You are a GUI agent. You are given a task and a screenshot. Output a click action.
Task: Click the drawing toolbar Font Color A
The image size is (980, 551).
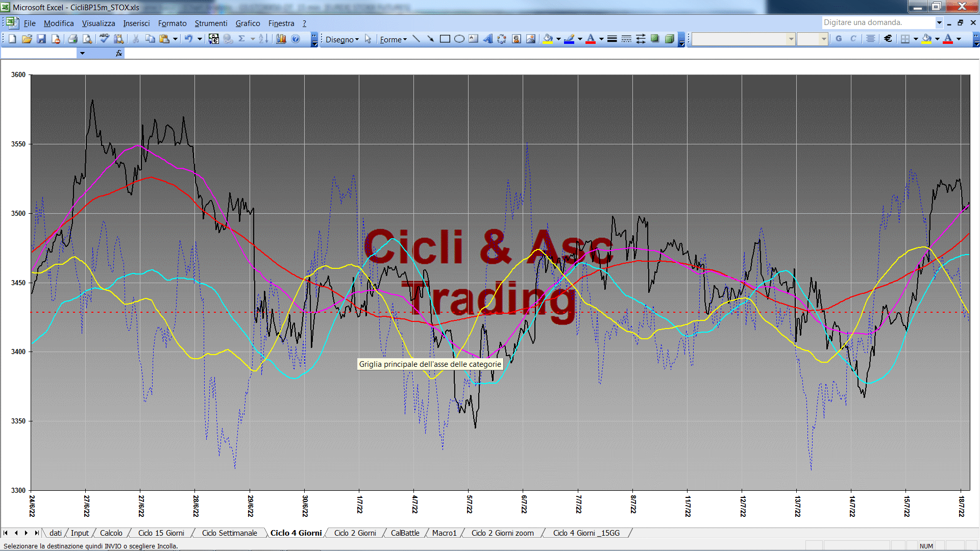click(591, 39)
